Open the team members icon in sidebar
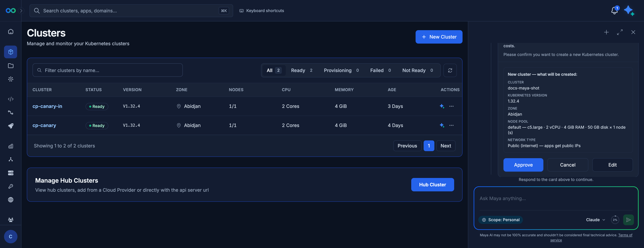 (11, 220)
